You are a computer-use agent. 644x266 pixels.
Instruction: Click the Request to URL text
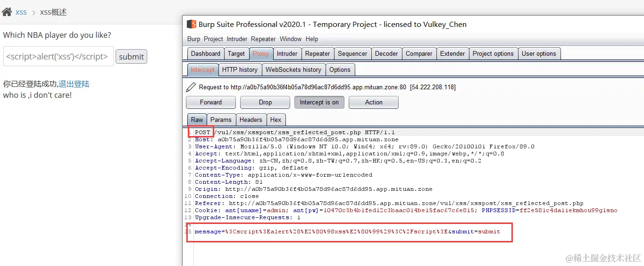click(327, 87)
